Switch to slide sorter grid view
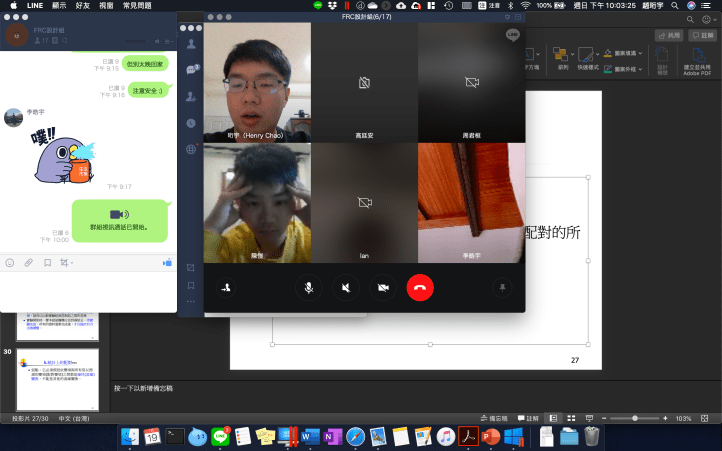 571,418
